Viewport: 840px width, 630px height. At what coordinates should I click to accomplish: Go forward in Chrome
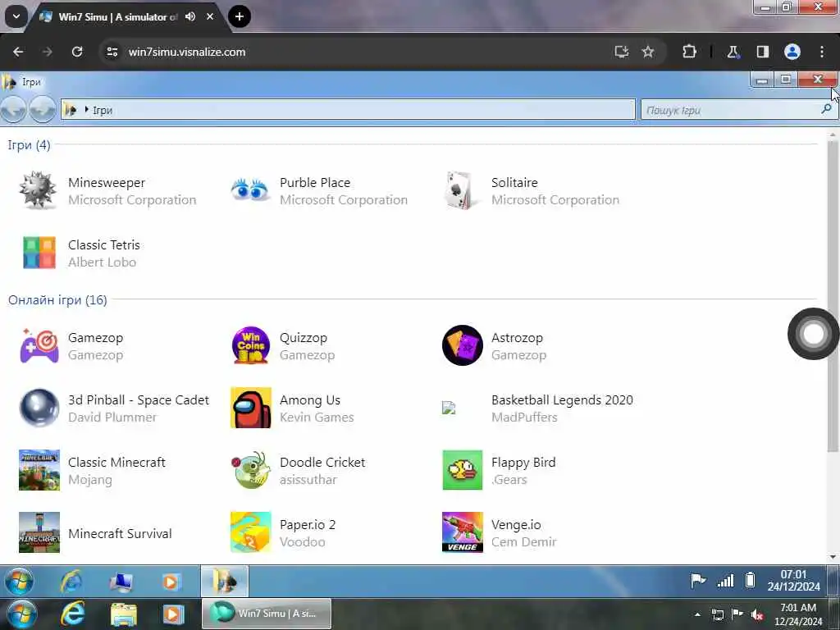point(48,52)
